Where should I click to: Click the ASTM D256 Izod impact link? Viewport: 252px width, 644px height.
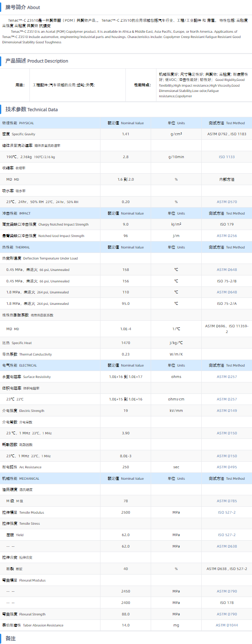[x=227, y=236]
